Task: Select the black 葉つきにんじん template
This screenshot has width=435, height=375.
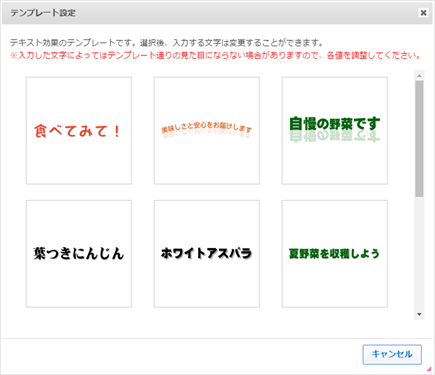Action: (79, 254)
